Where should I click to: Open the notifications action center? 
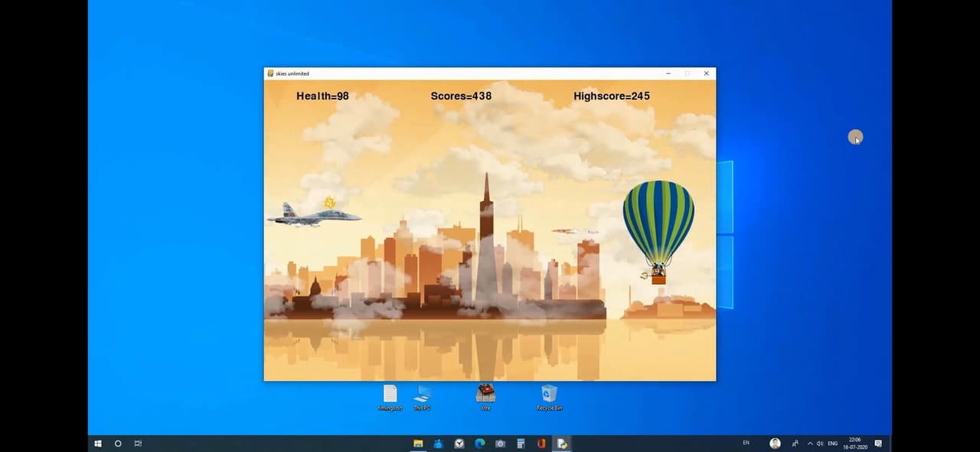878,444
